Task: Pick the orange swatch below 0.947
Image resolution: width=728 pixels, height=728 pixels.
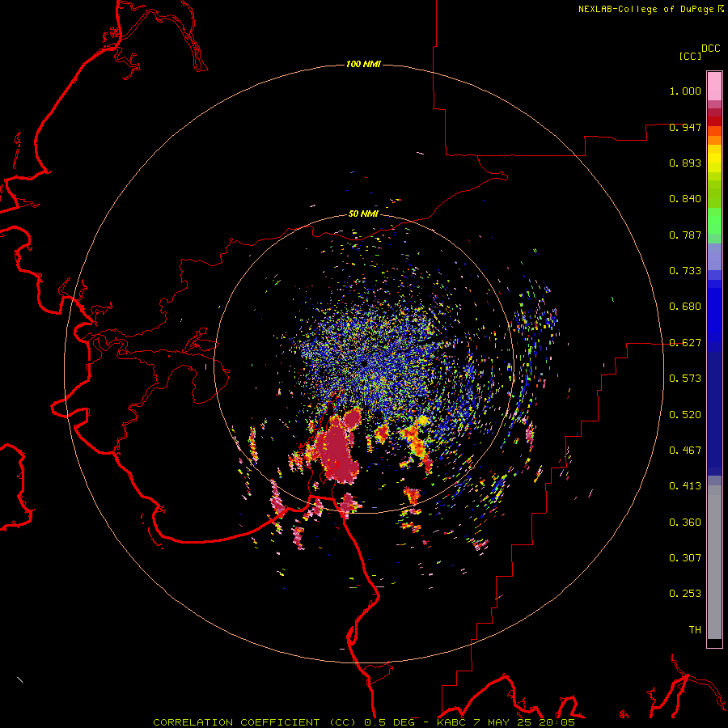Action: 714,140
